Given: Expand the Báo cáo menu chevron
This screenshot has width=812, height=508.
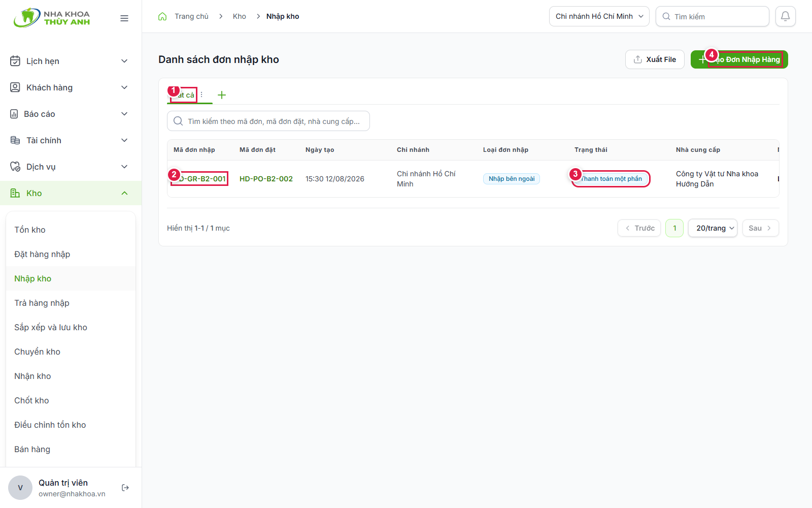Looking at the screenshot, I should click(x=124, y=114).
